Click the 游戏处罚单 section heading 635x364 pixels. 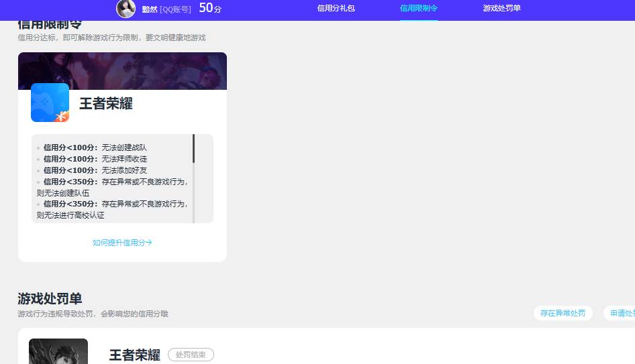coord(50,299)
